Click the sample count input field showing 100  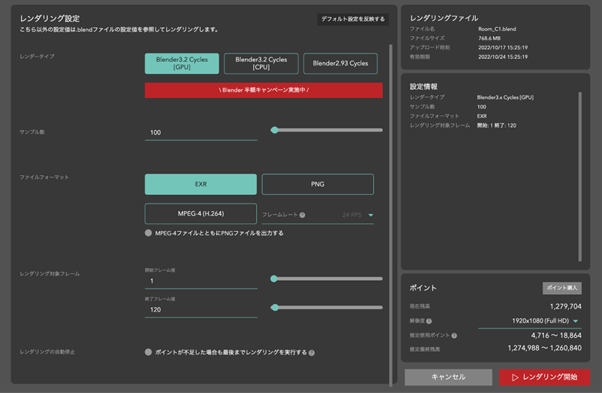201,132
